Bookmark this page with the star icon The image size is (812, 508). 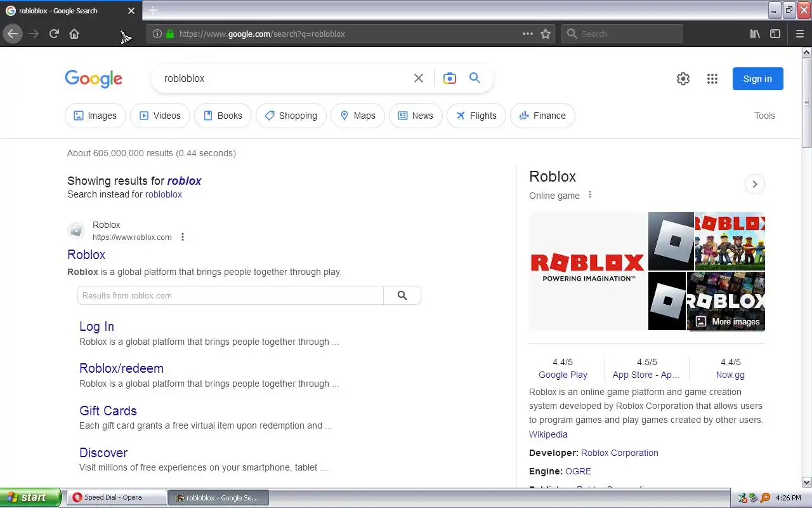click(x=546, y=34)
